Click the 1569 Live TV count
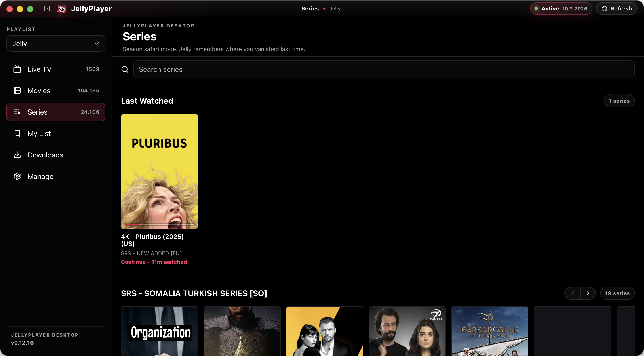644x356 pixels. click(x=93, y=69)
